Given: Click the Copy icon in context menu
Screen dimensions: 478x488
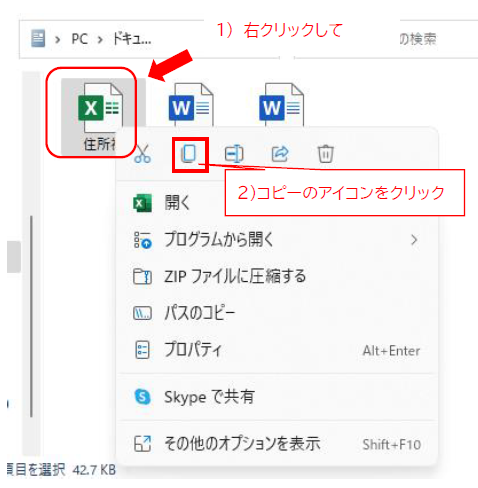Looking at the screenshot, I should [189, 154].
